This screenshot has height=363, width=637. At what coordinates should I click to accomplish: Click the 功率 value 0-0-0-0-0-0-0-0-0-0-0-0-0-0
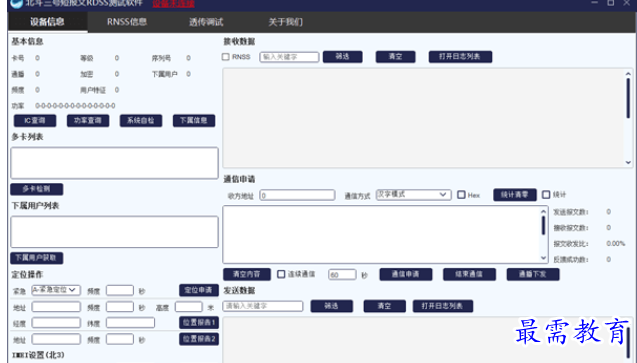point(75,106)
